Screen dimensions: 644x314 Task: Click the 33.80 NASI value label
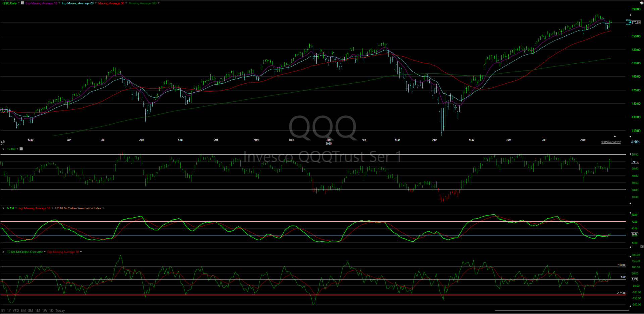(x=634, y=234)
